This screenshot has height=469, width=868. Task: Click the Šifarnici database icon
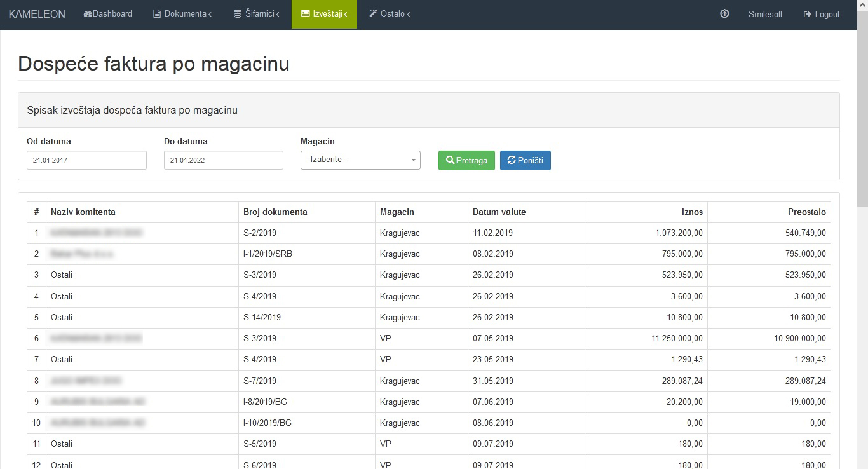pyautogui.click(x=238, y=14)
